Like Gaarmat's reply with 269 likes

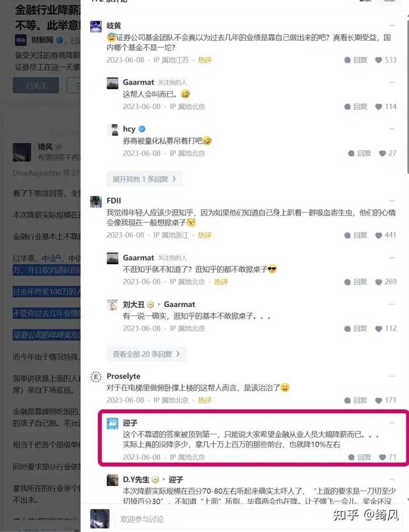[386, 282]
